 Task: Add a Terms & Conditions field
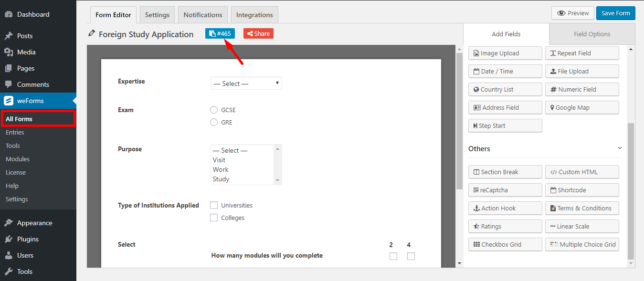click(x=581, y=208)
